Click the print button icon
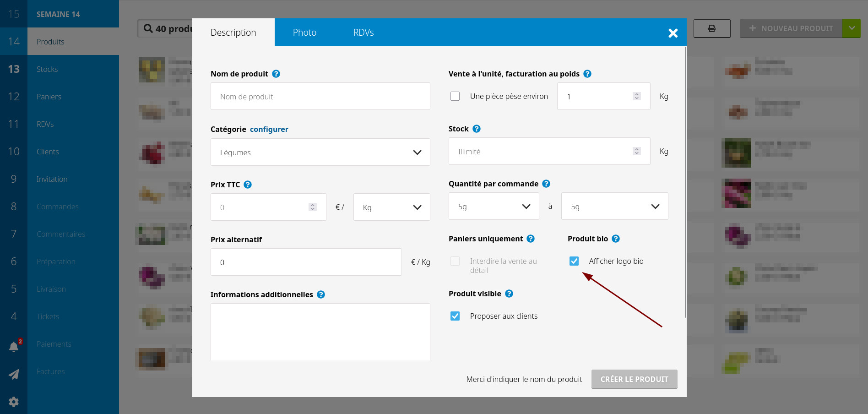The height and width of the screenshot is (414, 868). [712, 28]
